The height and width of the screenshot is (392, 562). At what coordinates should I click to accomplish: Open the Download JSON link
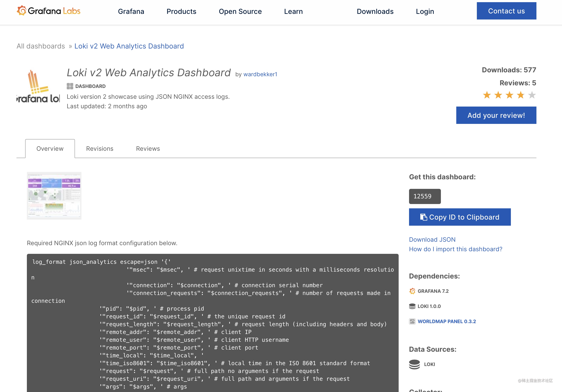coord(432,239)
